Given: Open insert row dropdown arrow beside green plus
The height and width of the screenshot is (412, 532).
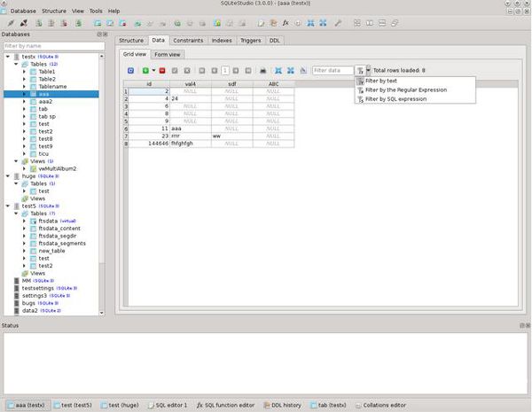Looking at the screenshot, I should (153, 71).
